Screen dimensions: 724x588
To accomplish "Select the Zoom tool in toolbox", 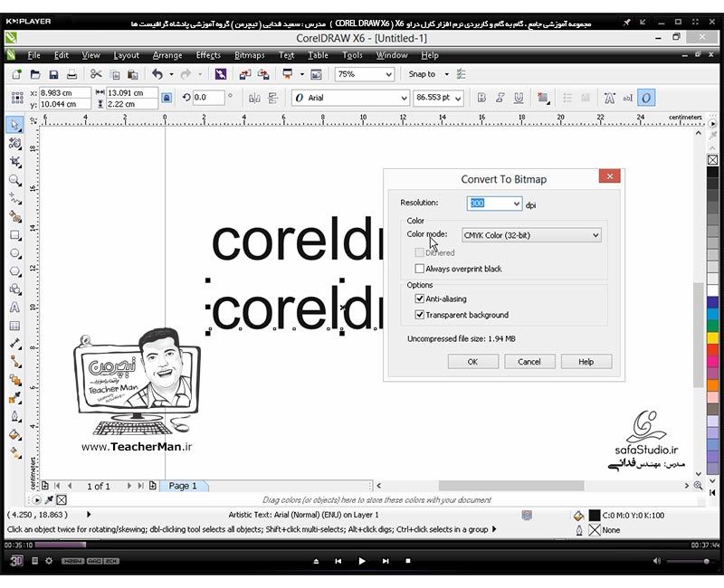I will click(x=14, y=180).
